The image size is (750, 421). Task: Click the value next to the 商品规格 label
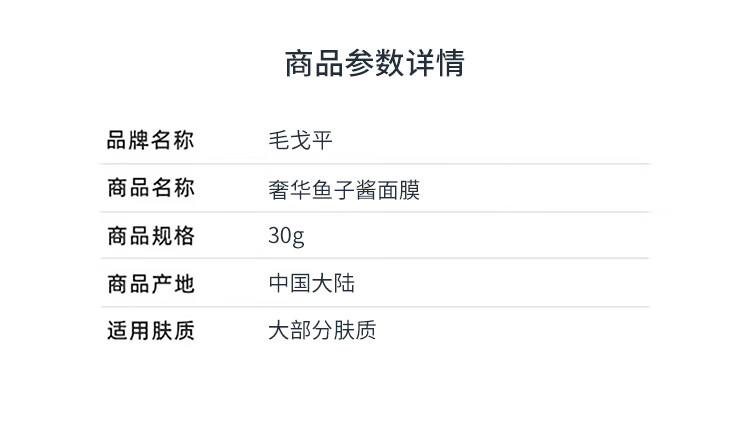point(286,237)
